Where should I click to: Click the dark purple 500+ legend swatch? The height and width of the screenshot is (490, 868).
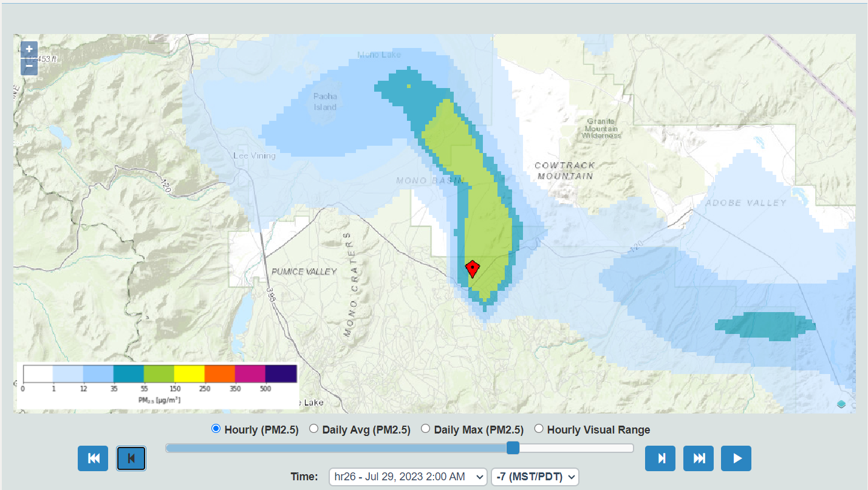click(x=281, y=373)
